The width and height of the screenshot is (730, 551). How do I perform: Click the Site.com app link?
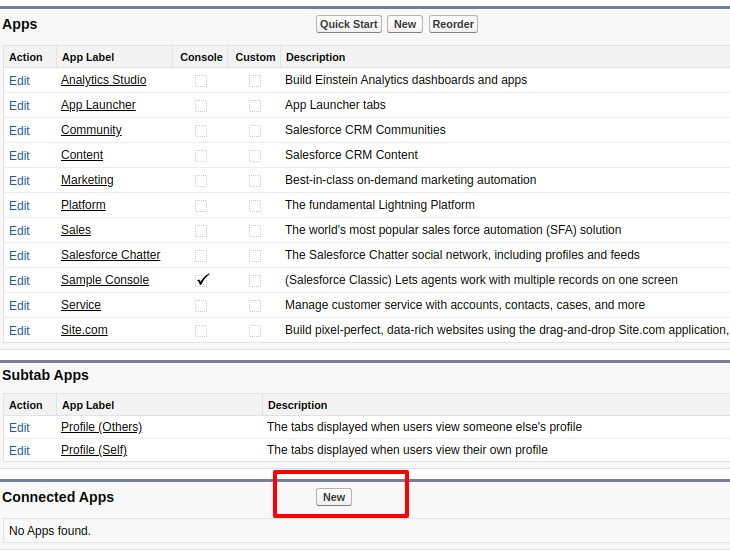(x=84, y=330)
